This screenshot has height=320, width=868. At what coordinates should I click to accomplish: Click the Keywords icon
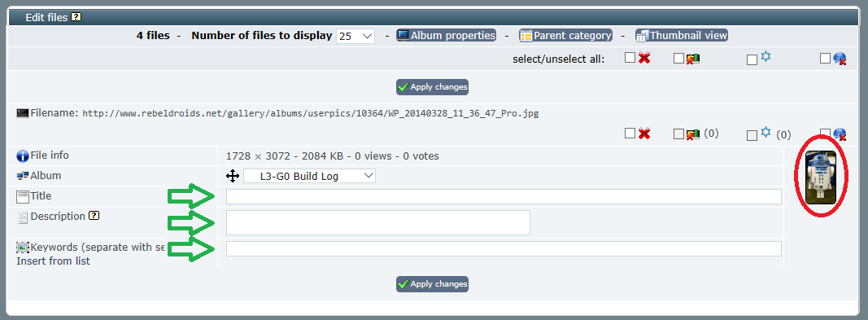point(23,248)
